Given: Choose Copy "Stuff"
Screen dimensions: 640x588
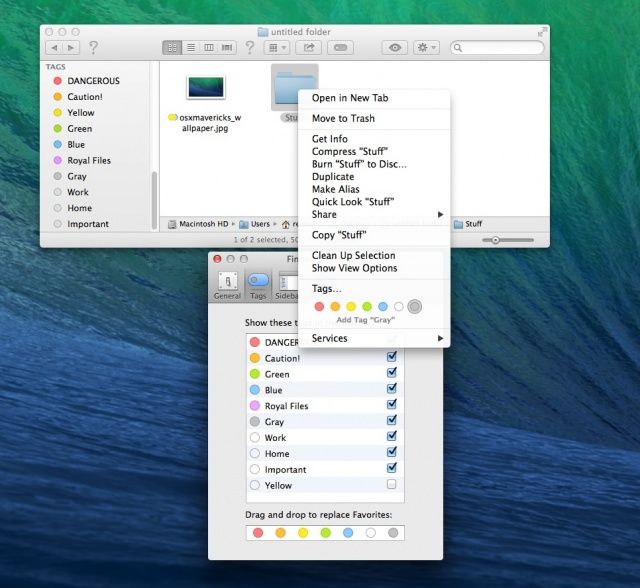Looking at the screenshot, I should pos(374,235).
